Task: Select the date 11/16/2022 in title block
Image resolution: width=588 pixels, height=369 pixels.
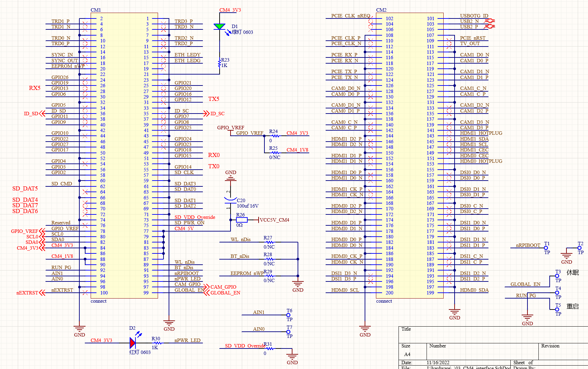Action: [x=438, y=363]
